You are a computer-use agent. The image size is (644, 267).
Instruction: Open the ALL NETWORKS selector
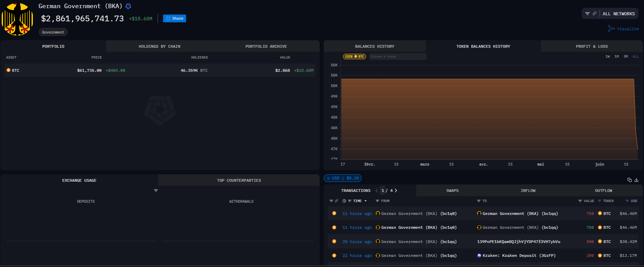click(619, 14)
